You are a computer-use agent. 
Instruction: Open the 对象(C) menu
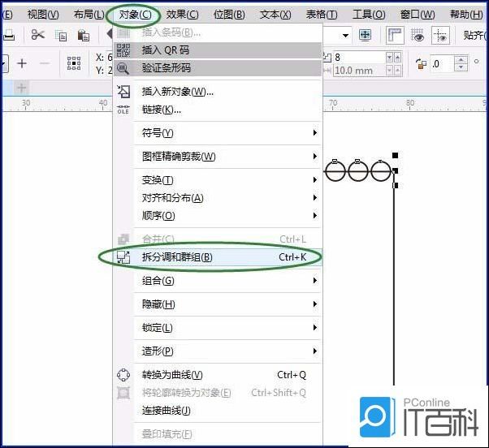[135, 15]
